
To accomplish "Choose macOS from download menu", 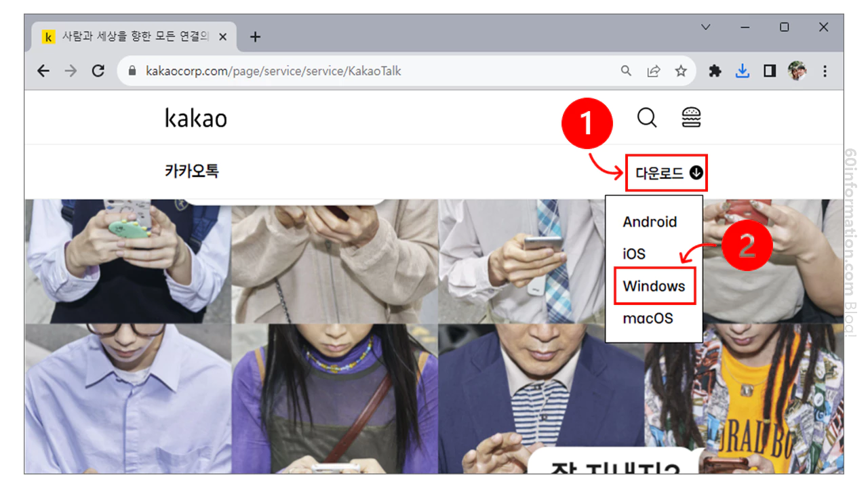I will 648,318.
